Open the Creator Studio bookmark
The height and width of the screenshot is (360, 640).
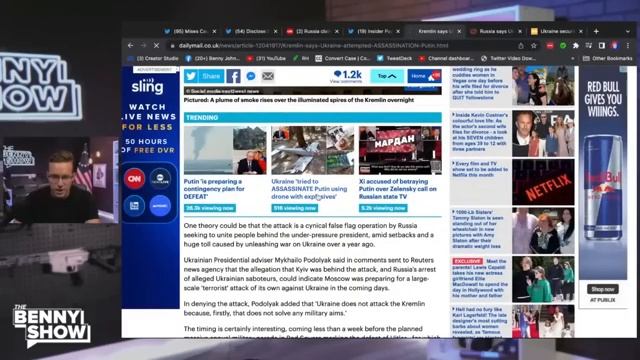point(153,58)
